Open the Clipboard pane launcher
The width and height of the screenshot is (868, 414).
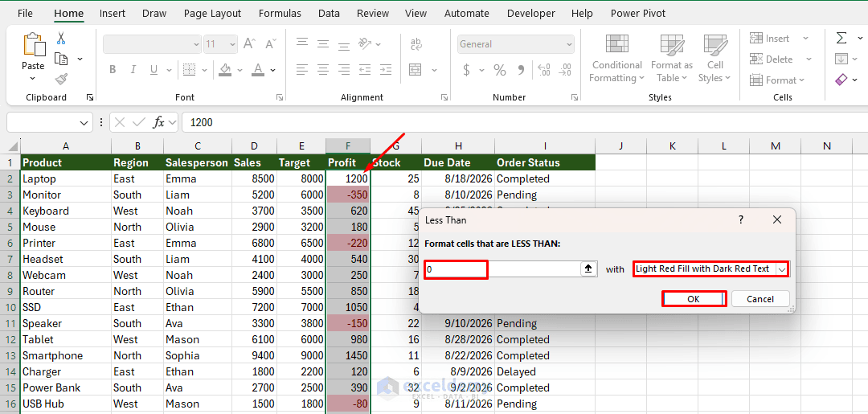pos(90,97)
